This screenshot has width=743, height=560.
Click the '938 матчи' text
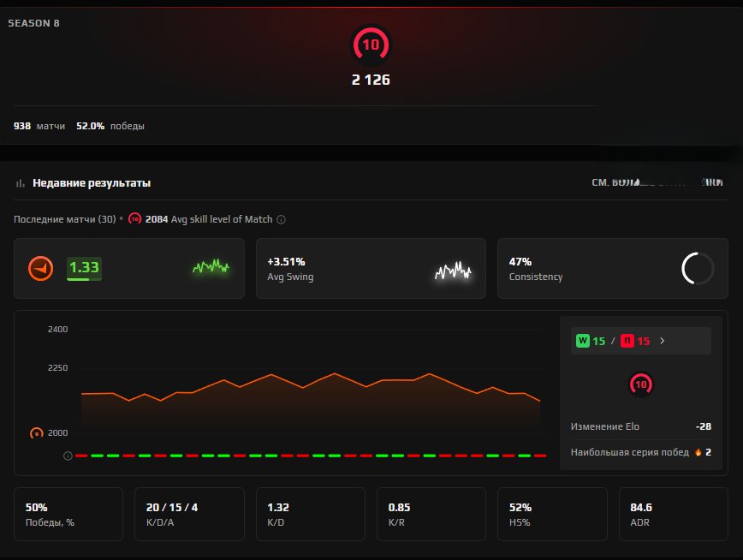[39, 126]
